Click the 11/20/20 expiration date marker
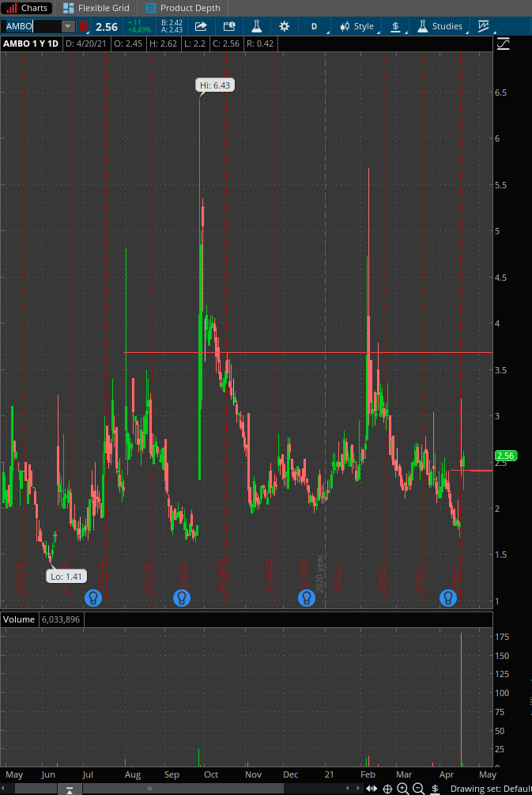This screenshot has width=532, height=795. pos(269,576)
